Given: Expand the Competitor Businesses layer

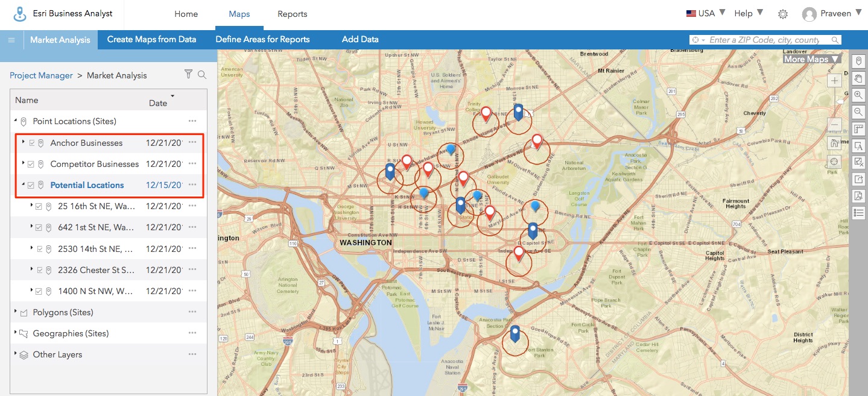Looking at the screenshot, I should [x=23, y=163].
